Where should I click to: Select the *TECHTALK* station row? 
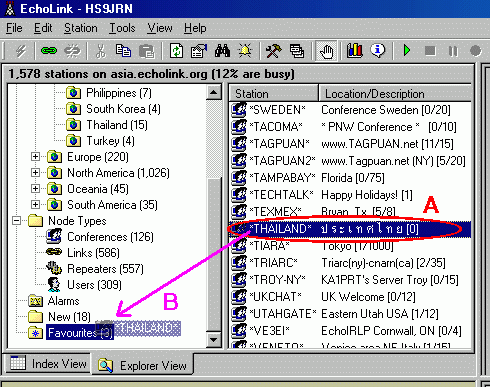pos(350,195)
